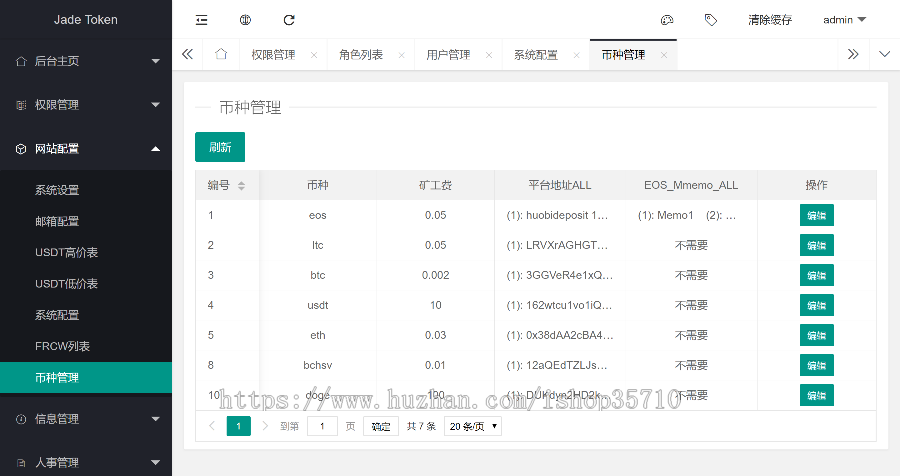Close the 权限管理 tab

(314, 55)
